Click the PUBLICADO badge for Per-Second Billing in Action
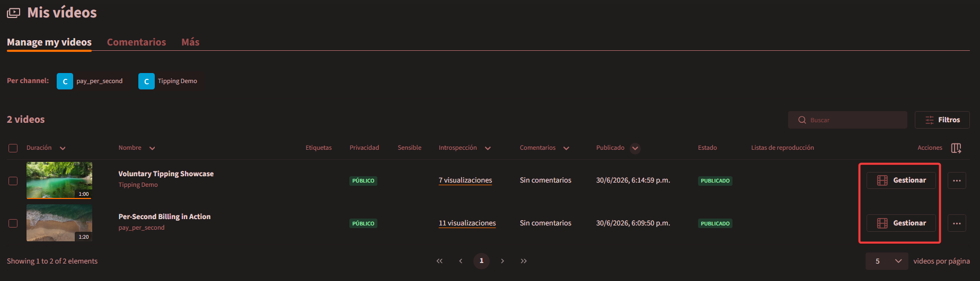This screenshot has height=281, width=980. tap(715, 224)
